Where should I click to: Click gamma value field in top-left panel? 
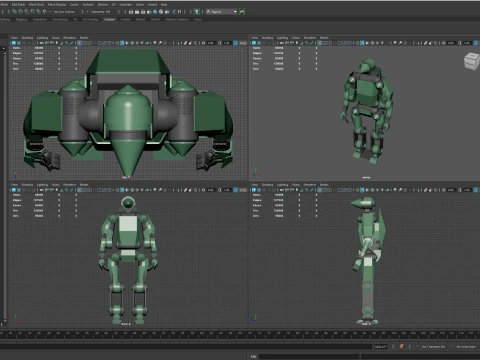pyautogui.click(x=227, y=43)
